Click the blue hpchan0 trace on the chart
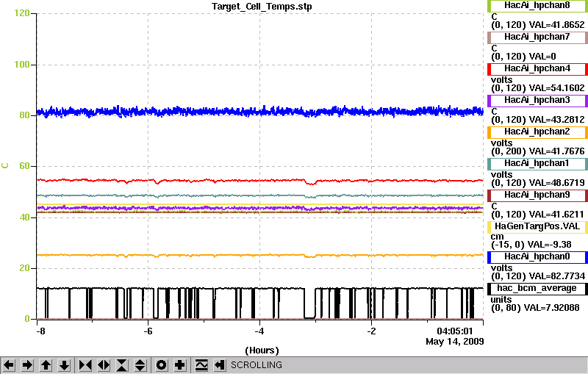Image resolution: width=588 pixels, height=374 pixels. (x=260, y=112)
